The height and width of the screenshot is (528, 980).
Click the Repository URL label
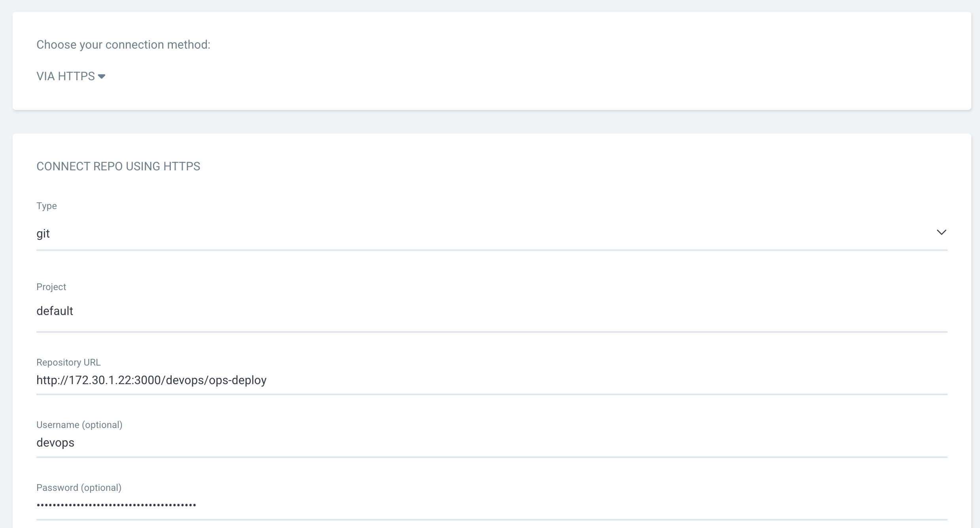click(68, 362)
